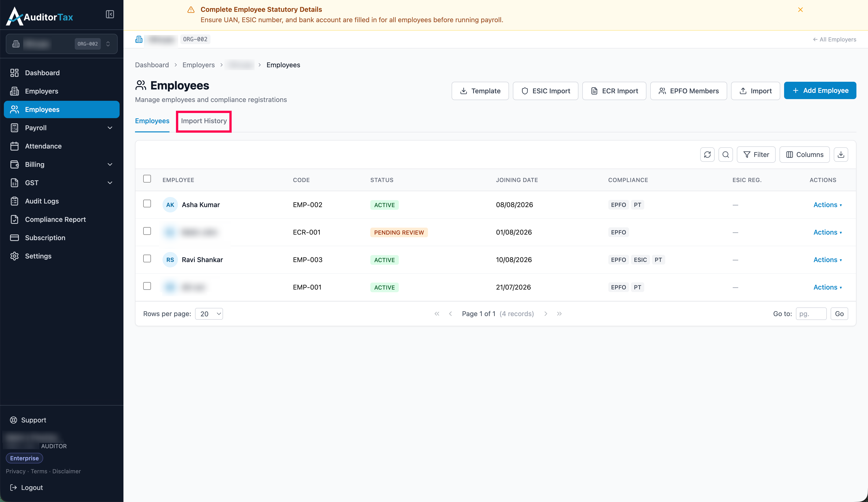Screen dimensions: 868x502
Task: Open Subscription sidebar item
Action: pyautogui.click(x=62, y=237)
